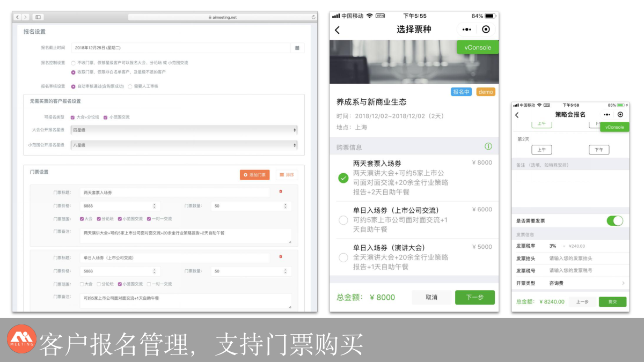Toggle the 是否需要发票 switch
This screenshot has height=362, width=644.
(x=614, y=220)
